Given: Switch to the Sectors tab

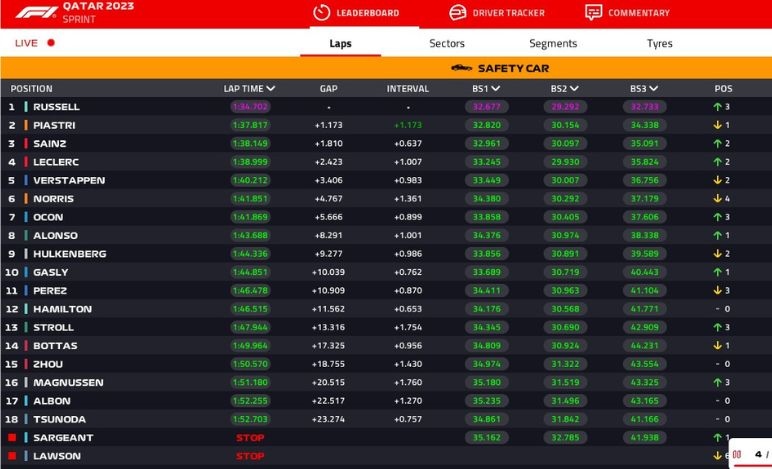Looking at the screenshot, I should click(447, 43).
